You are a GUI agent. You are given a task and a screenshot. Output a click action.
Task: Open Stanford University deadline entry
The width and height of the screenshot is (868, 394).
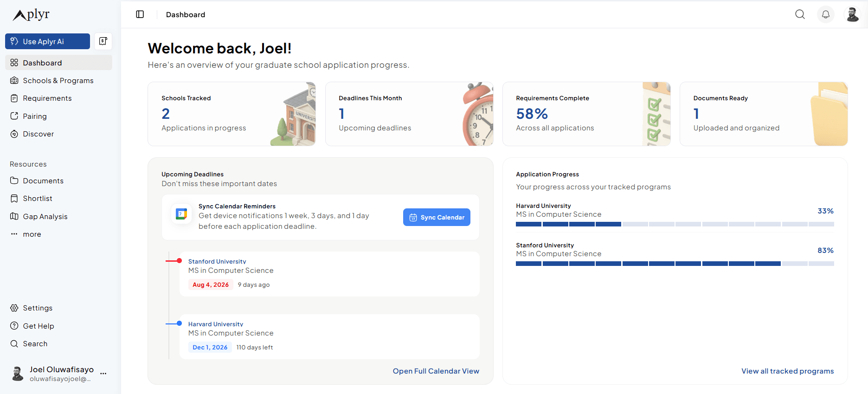(x=329, y=274)
